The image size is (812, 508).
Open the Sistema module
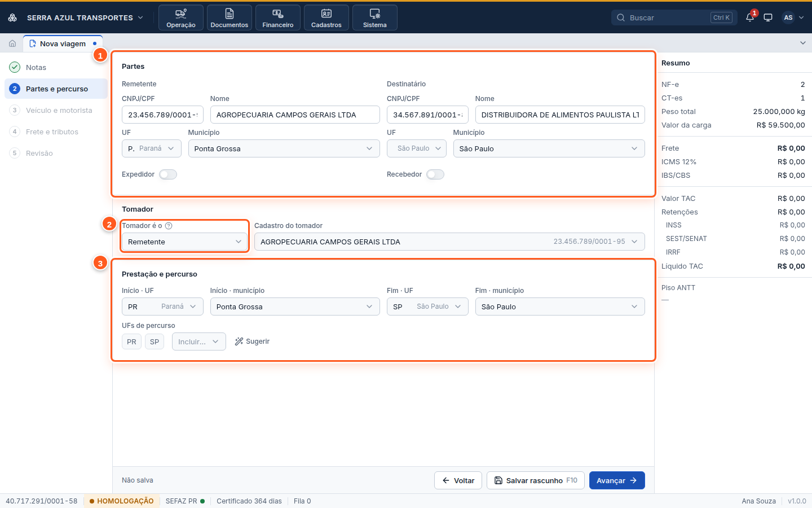[375, 17]
